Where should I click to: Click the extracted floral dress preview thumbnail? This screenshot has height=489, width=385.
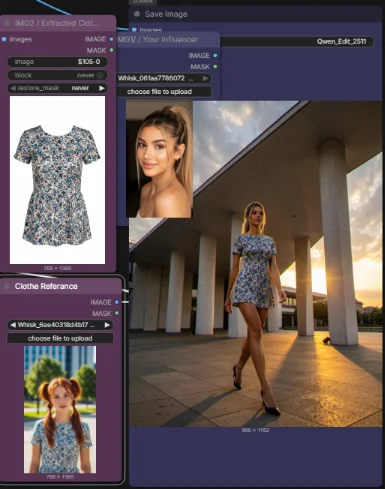point(57,180)
